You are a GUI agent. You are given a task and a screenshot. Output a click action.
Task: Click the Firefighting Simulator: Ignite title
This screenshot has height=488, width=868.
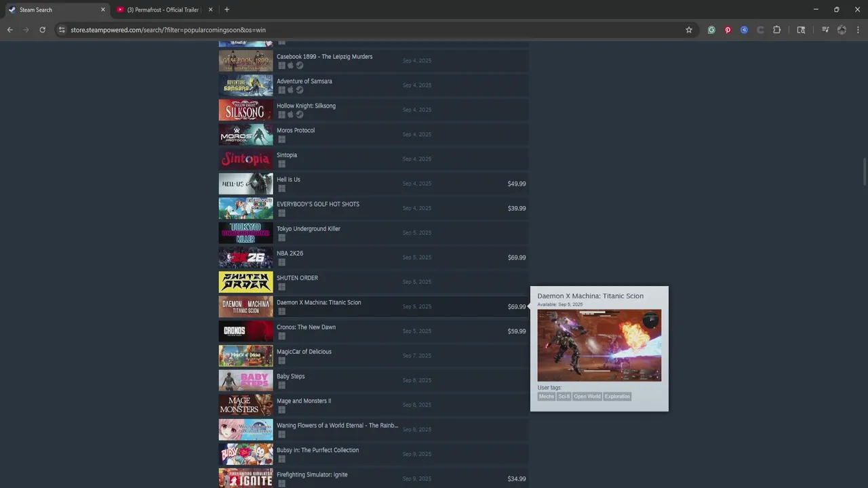point(312,474)
